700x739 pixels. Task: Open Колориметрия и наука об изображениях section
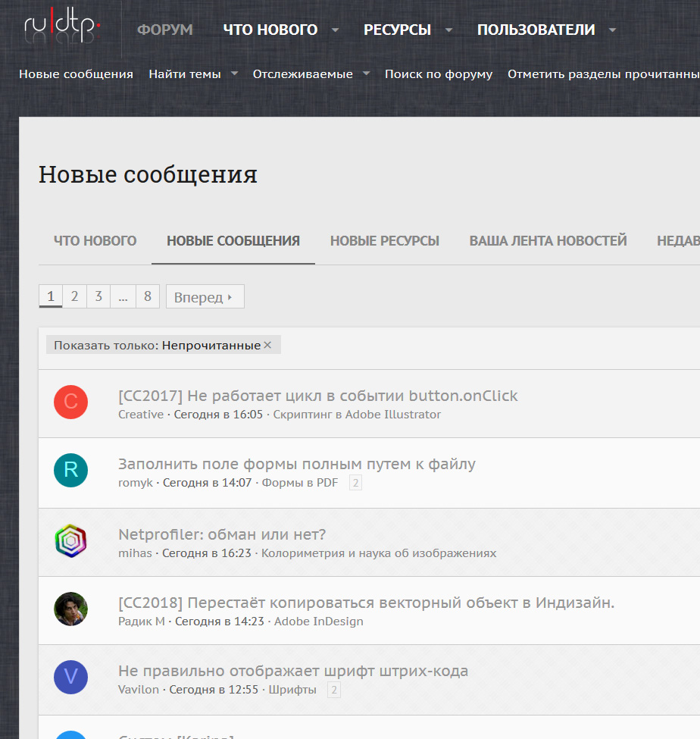coord(379,553)
